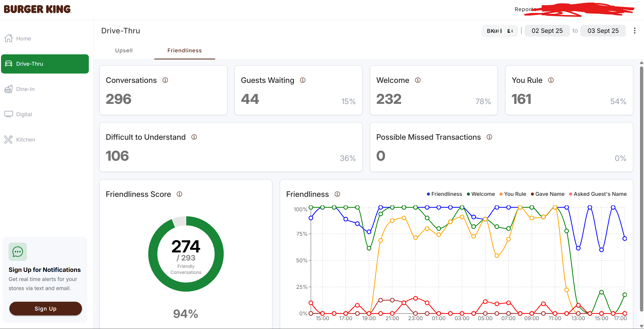Click the 78% Welcome percentage
This screenshot has height=329, width=644.
pyautogui.click(x=483, y=101)
